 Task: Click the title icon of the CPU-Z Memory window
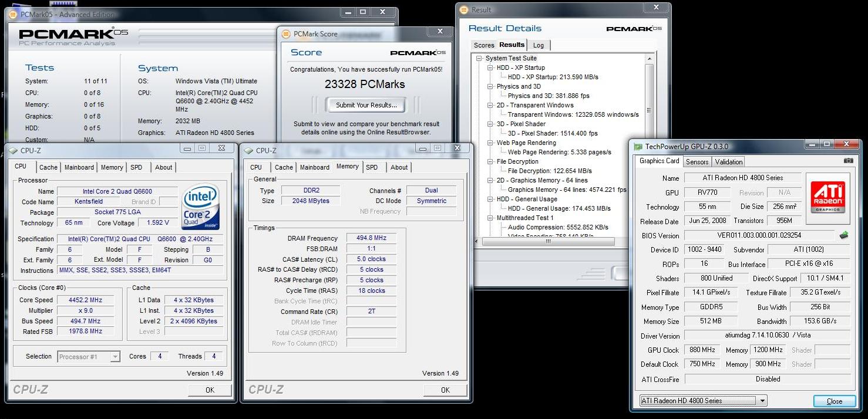pos(249,151)
